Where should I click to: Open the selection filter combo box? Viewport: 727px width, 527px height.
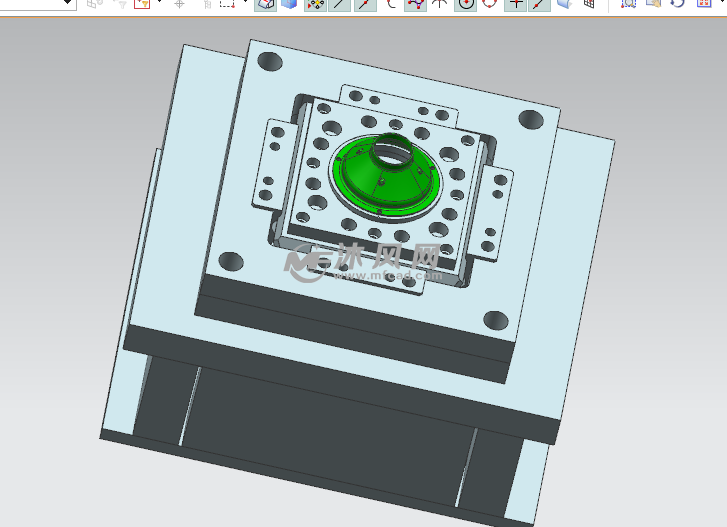tap(38, 4)
